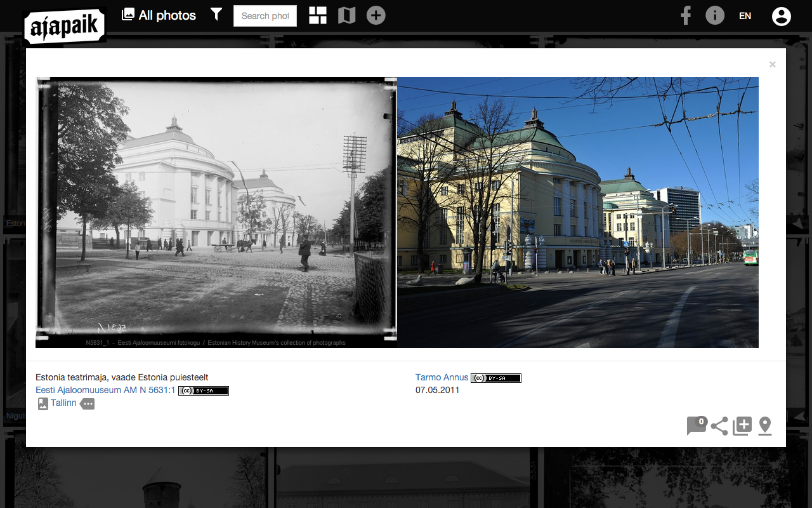The image size is (812, 508).
Task: Open the Facebook page icon
Action: 686,15
